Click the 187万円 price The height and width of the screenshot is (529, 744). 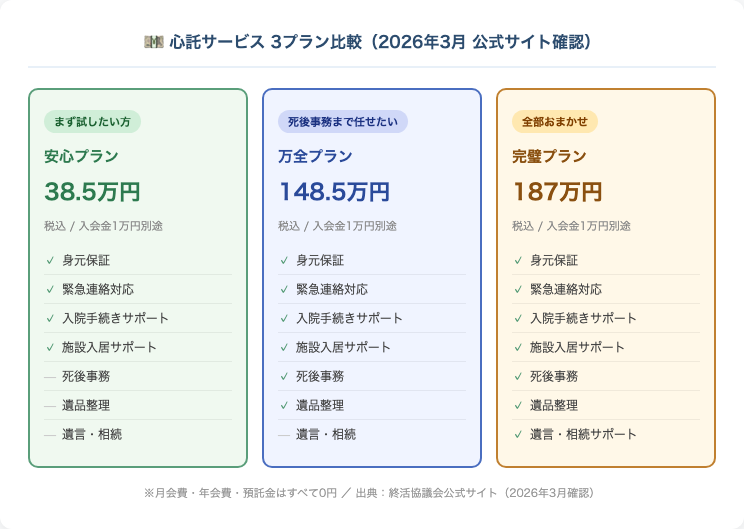557,192
